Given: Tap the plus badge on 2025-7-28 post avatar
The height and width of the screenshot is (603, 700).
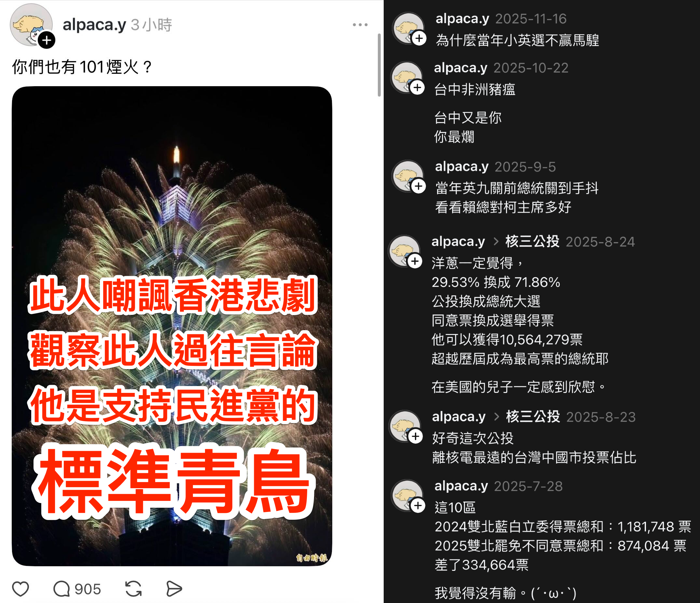Looking at the screenshot, I should pos(418,505).
